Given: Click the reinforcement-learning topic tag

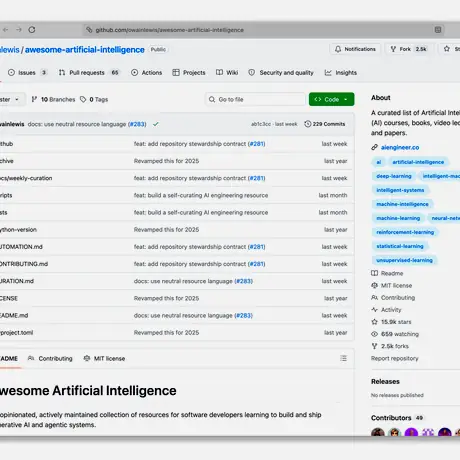Looking at the screenshot, I should 405,232.
